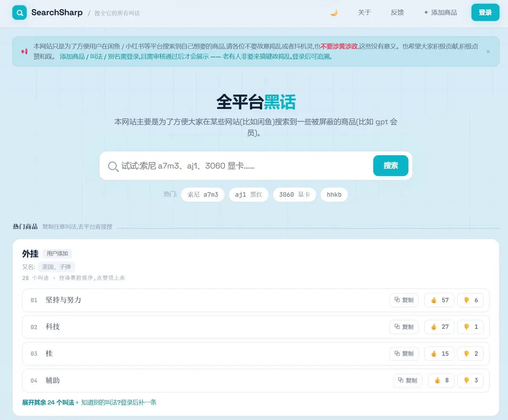Image resolution: width=508 pixels, height=420 pixels.
Task: Click the + 添加商品 link
Action: tap(440, 13)
